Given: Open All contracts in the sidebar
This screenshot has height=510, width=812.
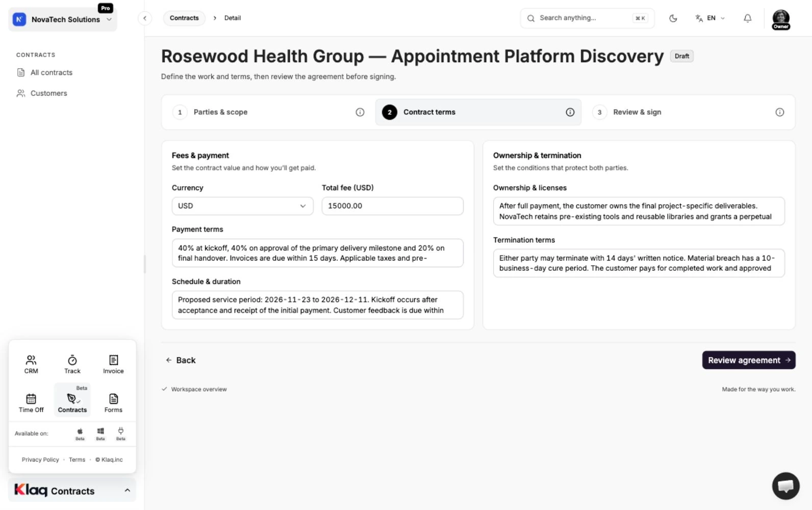Looking at the screenshot, I should point(52,72).
